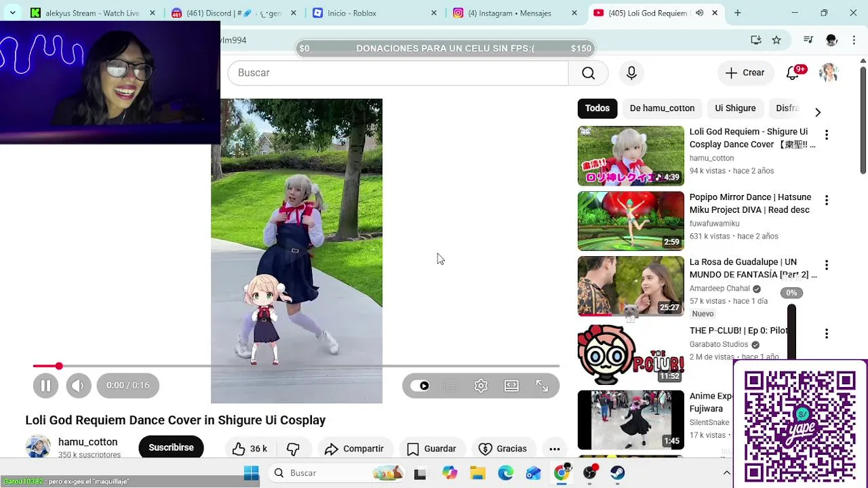Viewport: 868px width, 488px height.
Task: Switch to alekyus Stream browser tab
Action: [x=92, y=13]
